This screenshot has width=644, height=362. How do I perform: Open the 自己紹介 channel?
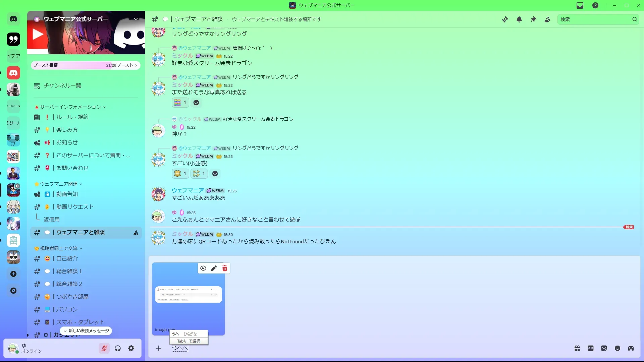(67, 258)
